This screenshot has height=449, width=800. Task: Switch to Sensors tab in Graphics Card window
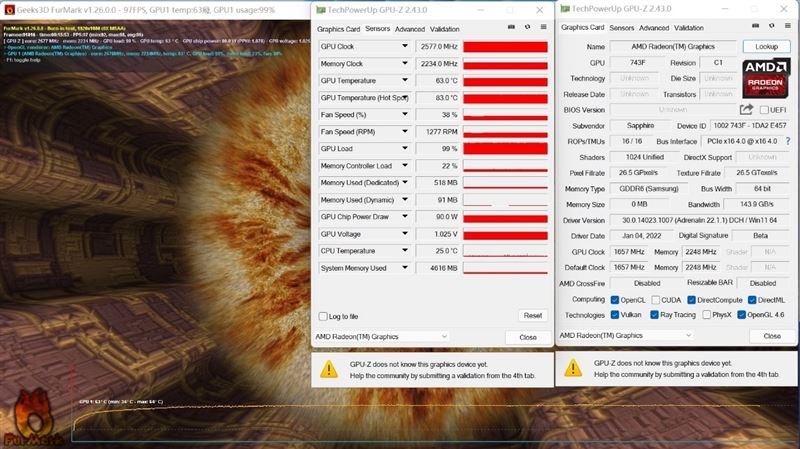click(x=621, y=28)
